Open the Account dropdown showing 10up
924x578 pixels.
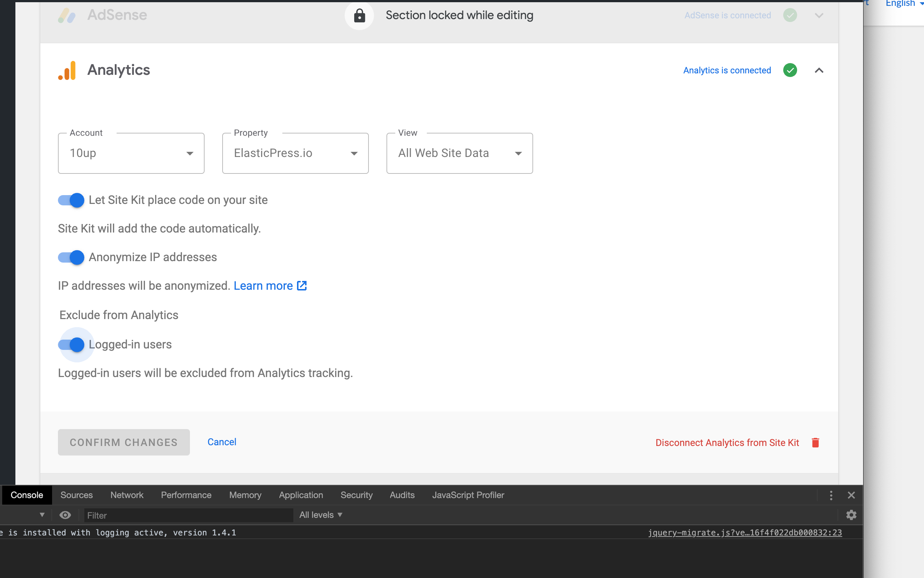[x=131, y=153]
